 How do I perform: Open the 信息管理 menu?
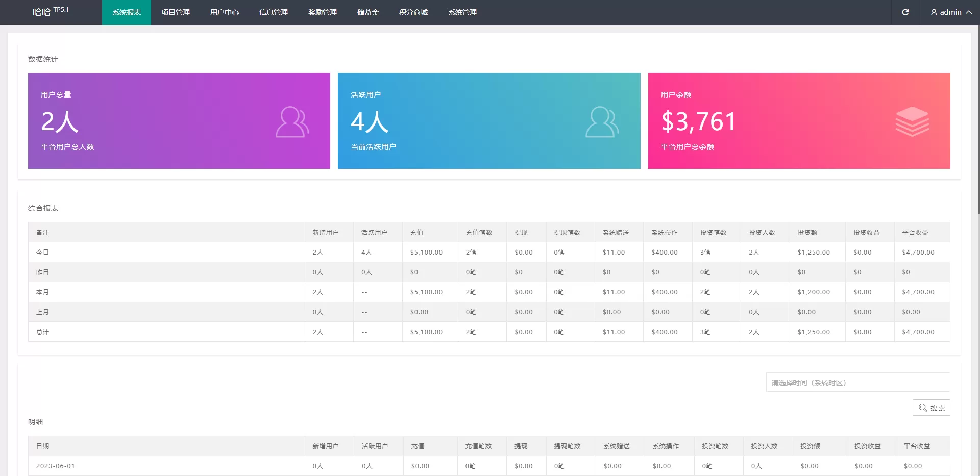pyautogui.click(x=273, y=12)
